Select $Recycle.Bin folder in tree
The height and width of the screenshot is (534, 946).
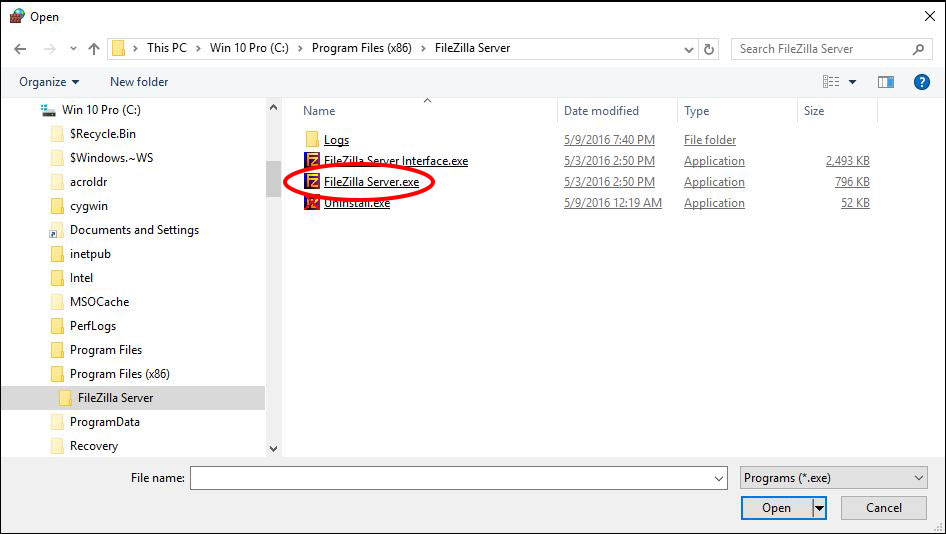103,134
